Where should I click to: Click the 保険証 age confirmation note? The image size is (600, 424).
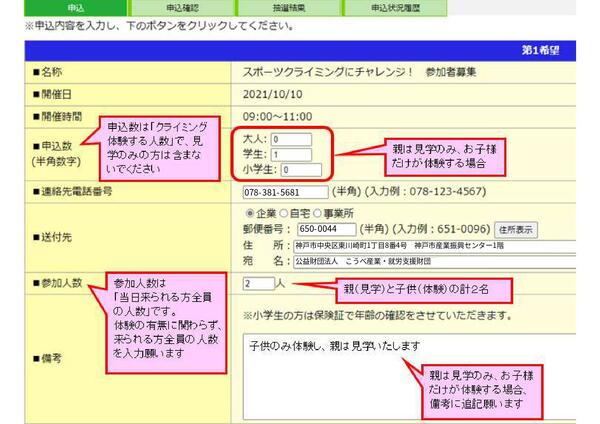point(377,316)
